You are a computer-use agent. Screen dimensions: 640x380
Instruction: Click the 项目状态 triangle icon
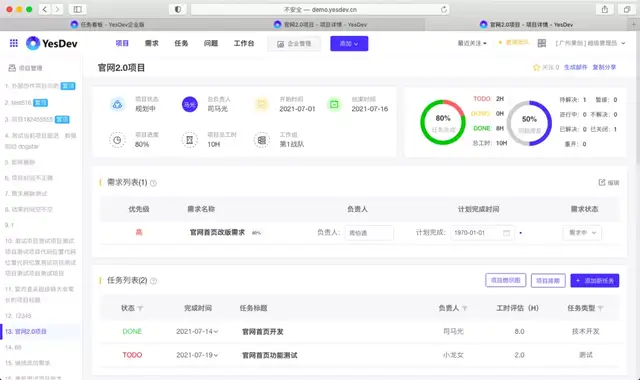click(x=117, y=104)
